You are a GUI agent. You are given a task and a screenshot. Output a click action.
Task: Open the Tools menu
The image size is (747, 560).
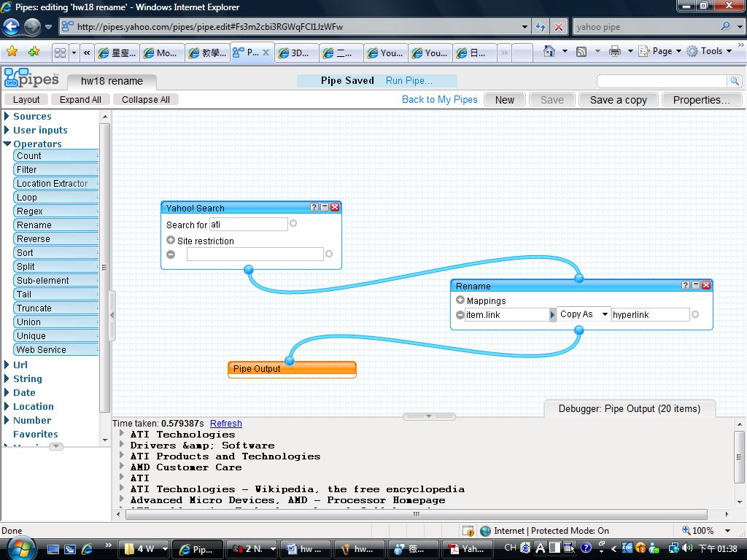pos(709,51)
